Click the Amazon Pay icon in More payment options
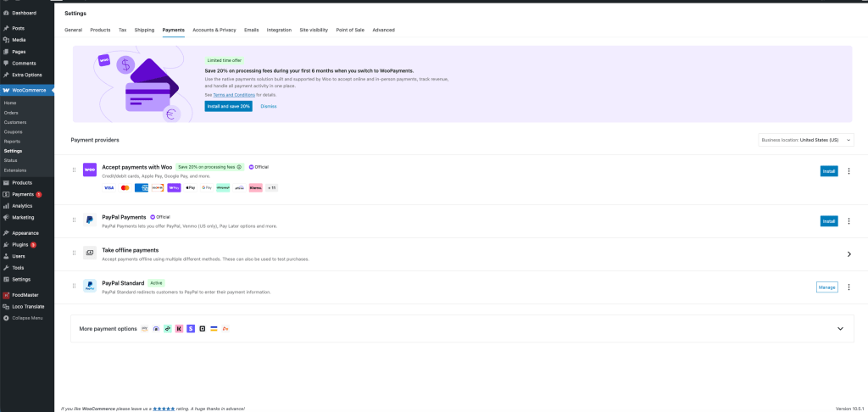This screenshot has width=868, height=412. point(145,328)
